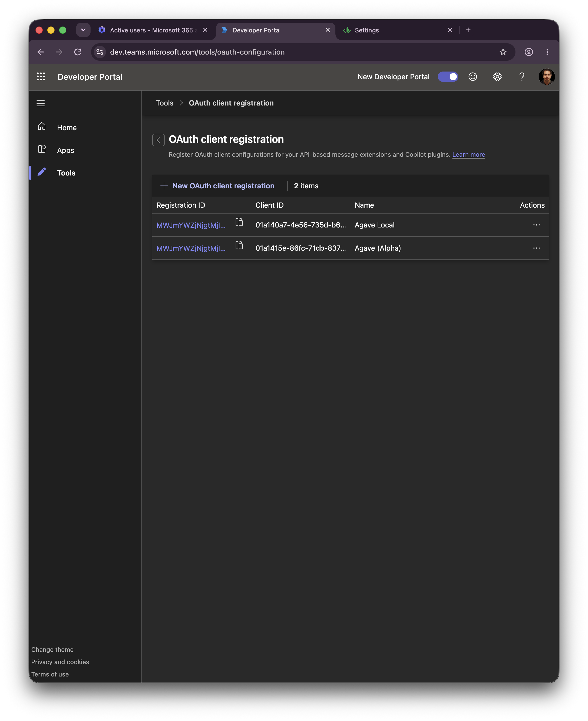
Task: Click the Client ID column header
Action: pos(270,205)
